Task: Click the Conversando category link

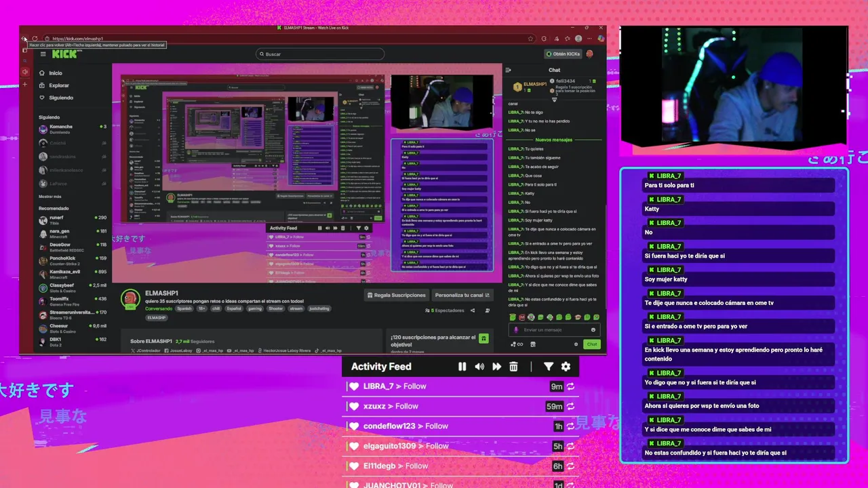Action: (158, 308)
